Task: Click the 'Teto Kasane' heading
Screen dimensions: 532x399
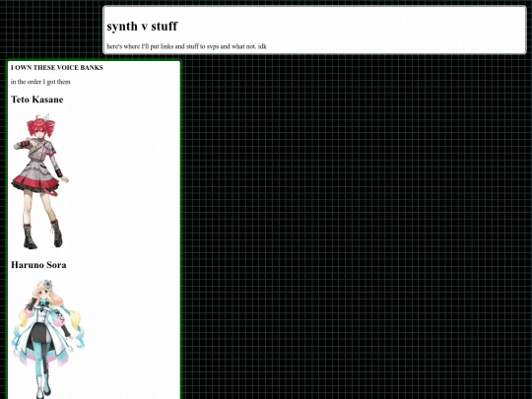Action: [37, 100]
